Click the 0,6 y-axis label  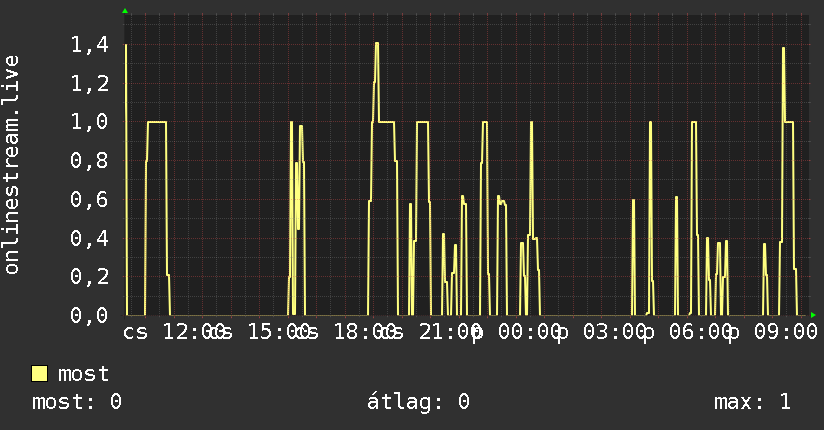[90, 200]
